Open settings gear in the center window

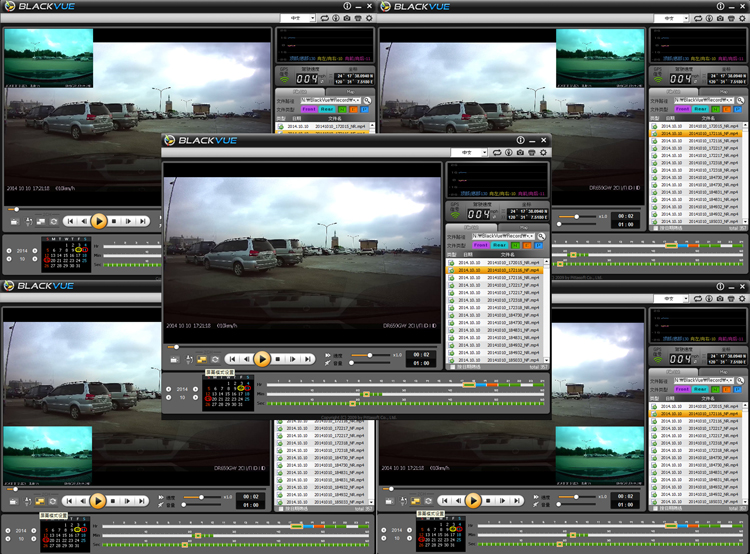tap(543, 153)
